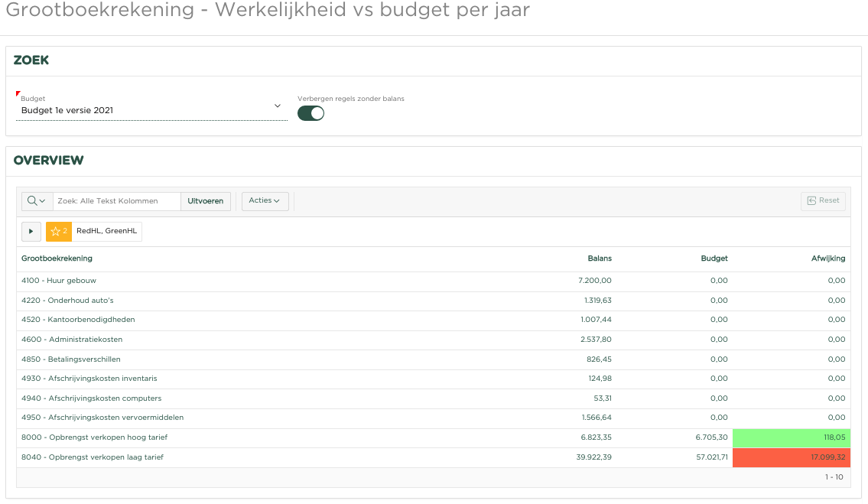Click the magnifier search column selector icon
Screen dimensions: 868x504
pos(36,201)
